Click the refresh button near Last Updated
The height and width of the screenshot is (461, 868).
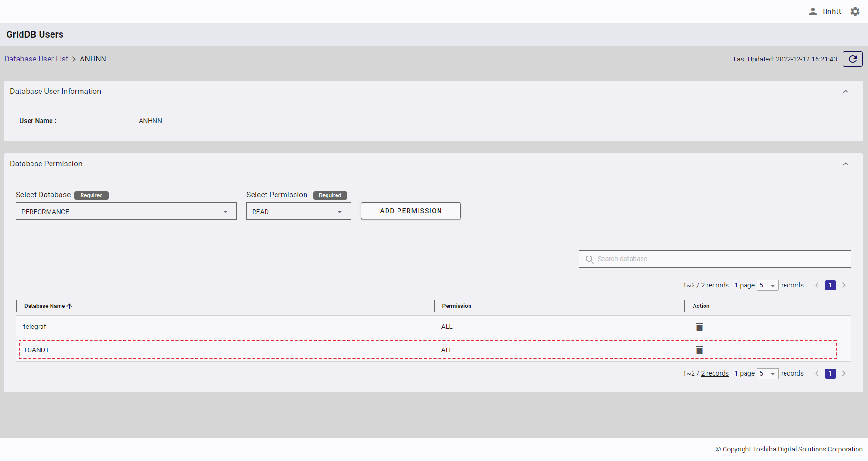click(x=852, y=59)
